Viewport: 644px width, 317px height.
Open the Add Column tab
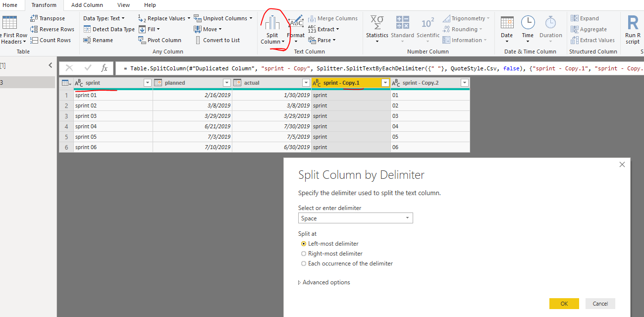[87, 5]
